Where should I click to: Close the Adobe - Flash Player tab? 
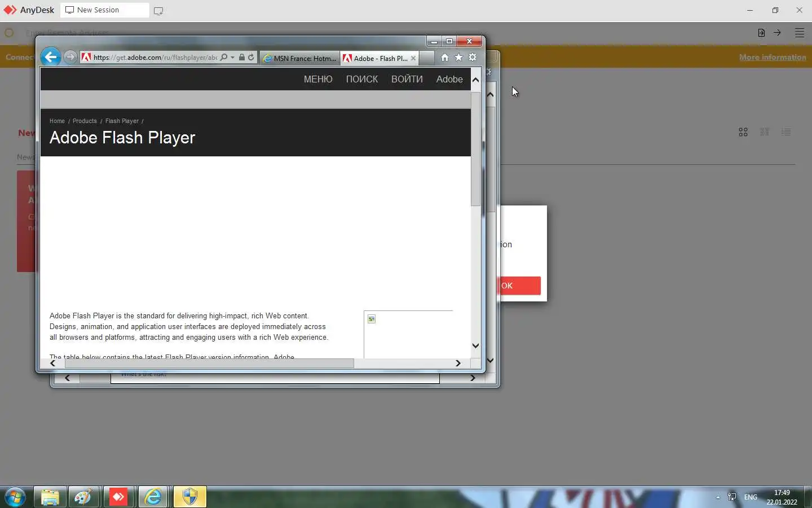tap(413, 58)
